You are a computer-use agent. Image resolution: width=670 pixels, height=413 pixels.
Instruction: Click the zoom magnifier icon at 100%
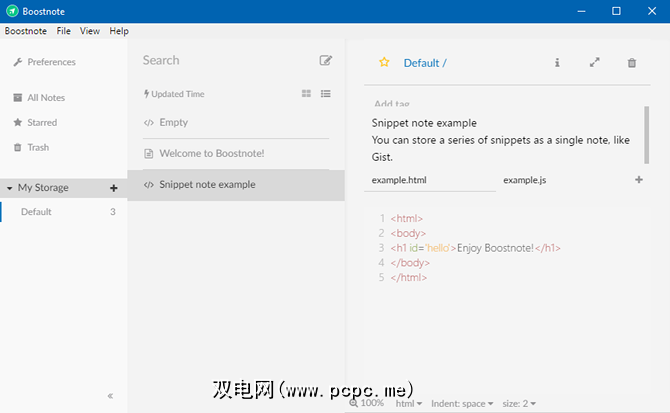[x=353, y=403]
